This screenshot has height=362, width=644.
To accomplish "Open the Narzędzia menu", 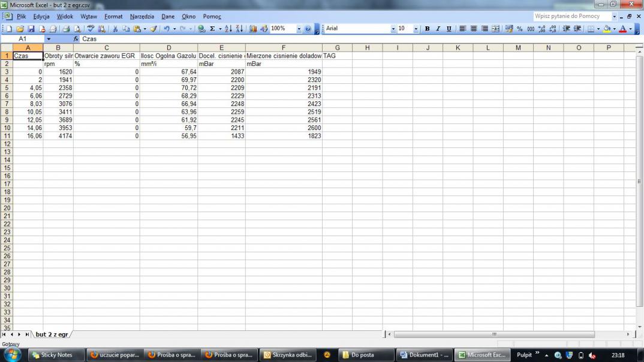I will (142, 16).
